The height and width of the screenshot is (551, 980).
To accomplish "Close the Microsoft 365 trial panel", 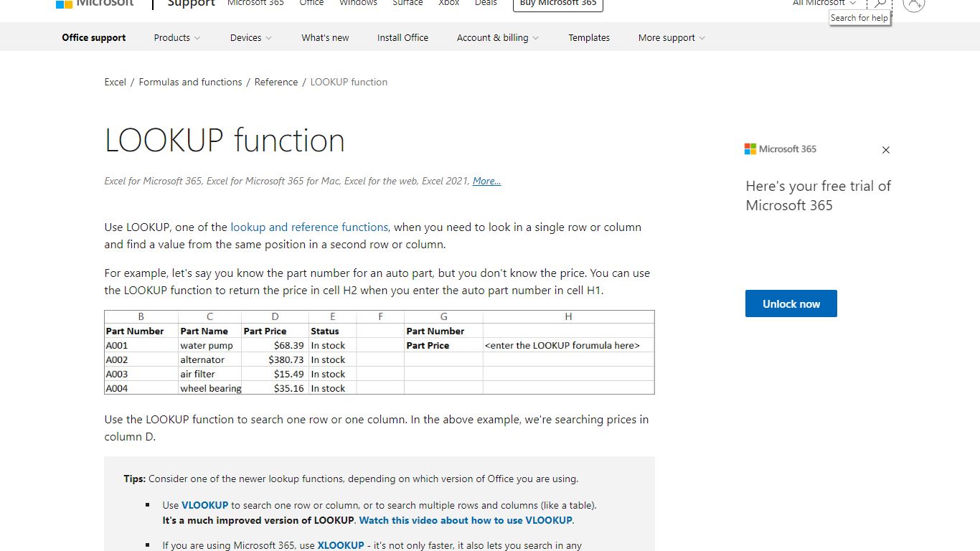I will [886, 150].
